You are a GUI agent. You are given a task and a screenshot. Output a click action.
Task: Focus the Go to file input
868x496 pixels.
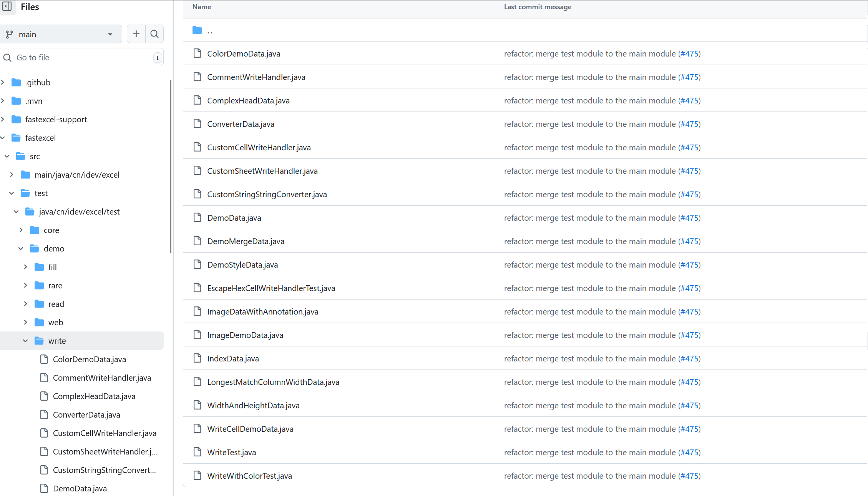click(82, 58)
